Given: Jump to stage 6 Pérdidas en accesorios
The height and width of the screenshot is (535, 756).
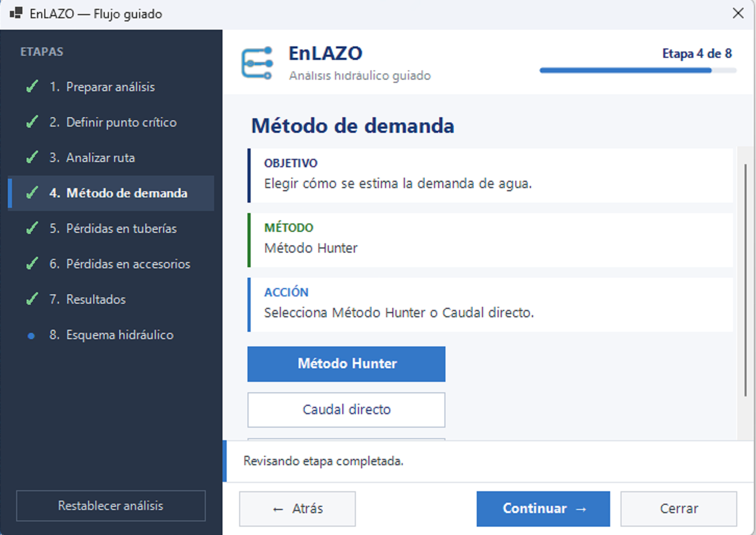Looking at the screenshot, I should coord(111,264).
